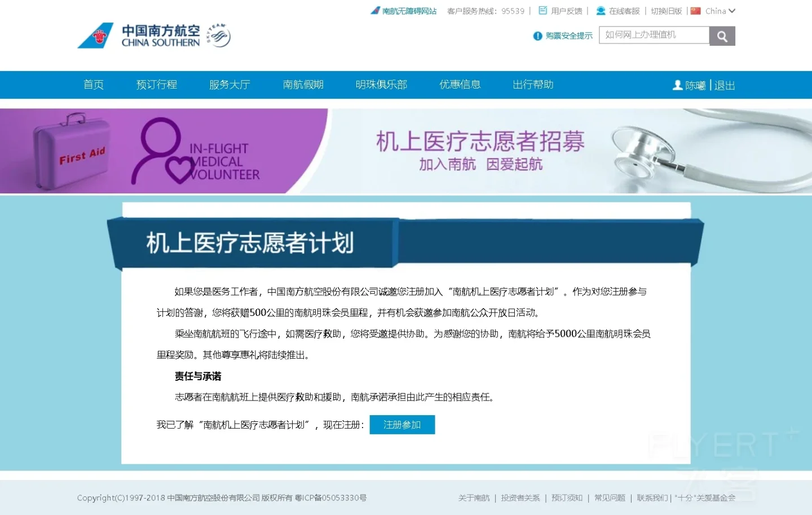The image size is (812, 515).
Task: Click the 退出 logout link
Action: point(725,86)
